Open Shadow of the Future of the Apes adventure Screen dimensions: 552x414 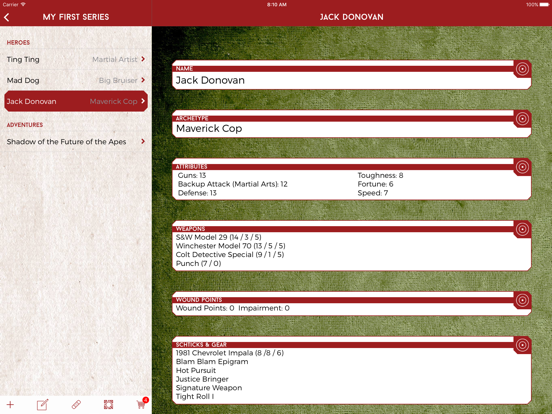pyautogui.click(x=76, y=142)
